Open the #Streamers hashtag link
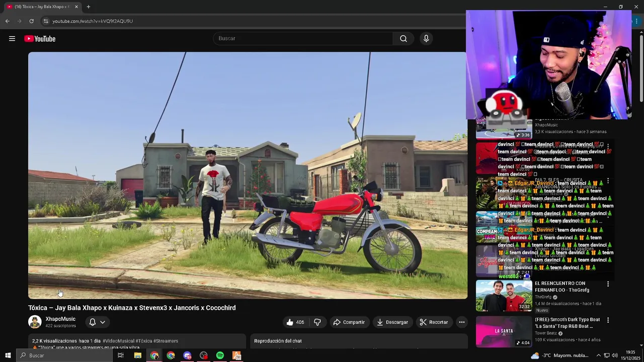The image size is (644, 362). [x=166, y=341]
